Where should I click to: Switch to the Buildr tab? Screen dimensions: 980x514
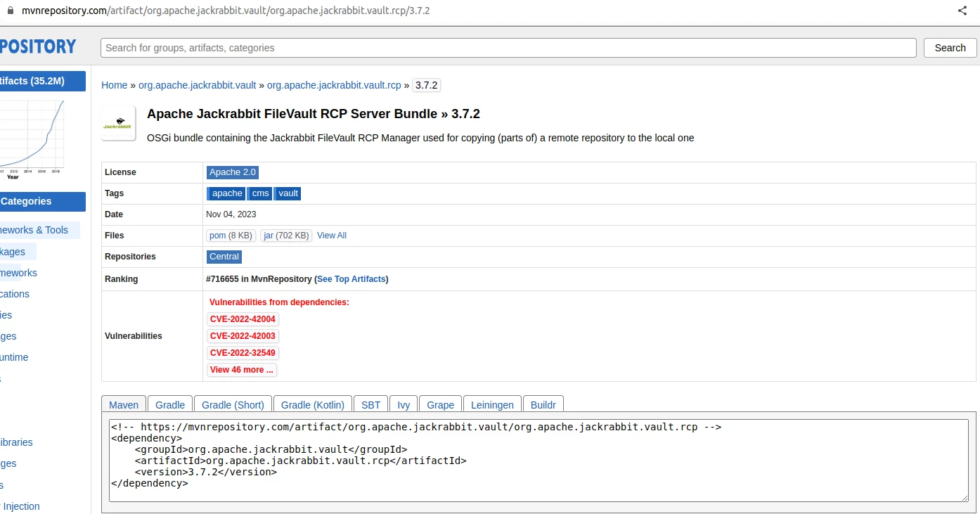click(543, 404)
